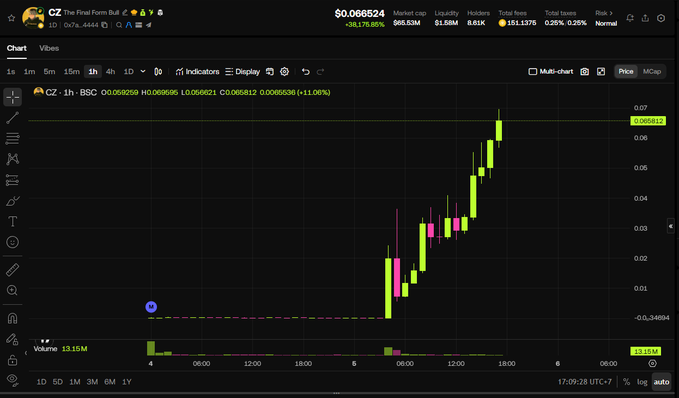
Task: Open the trade display layout icon
Action: click(270, 71)
